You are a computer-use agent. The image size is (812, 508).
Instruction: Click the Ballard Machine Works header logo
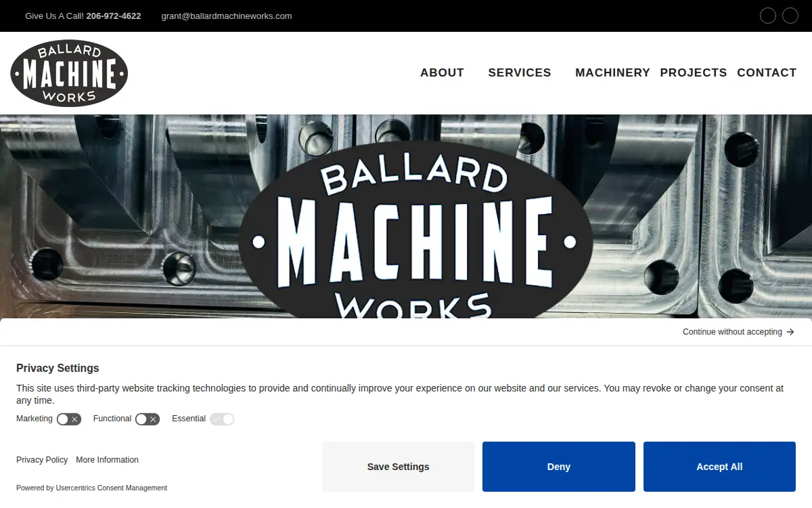[69, 73]
